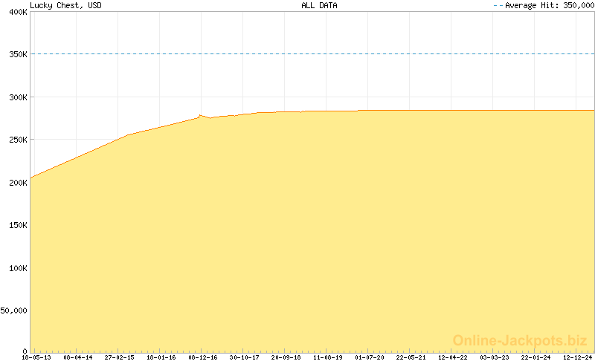Select the 08-12-16 date on x-axis

click(202, 357)
